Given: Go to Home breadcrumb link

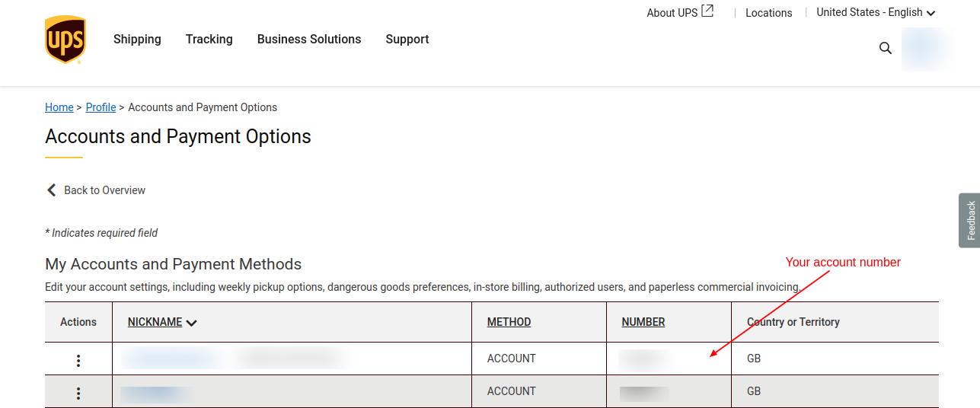Looking at the screenshot, I should (59, 107).
